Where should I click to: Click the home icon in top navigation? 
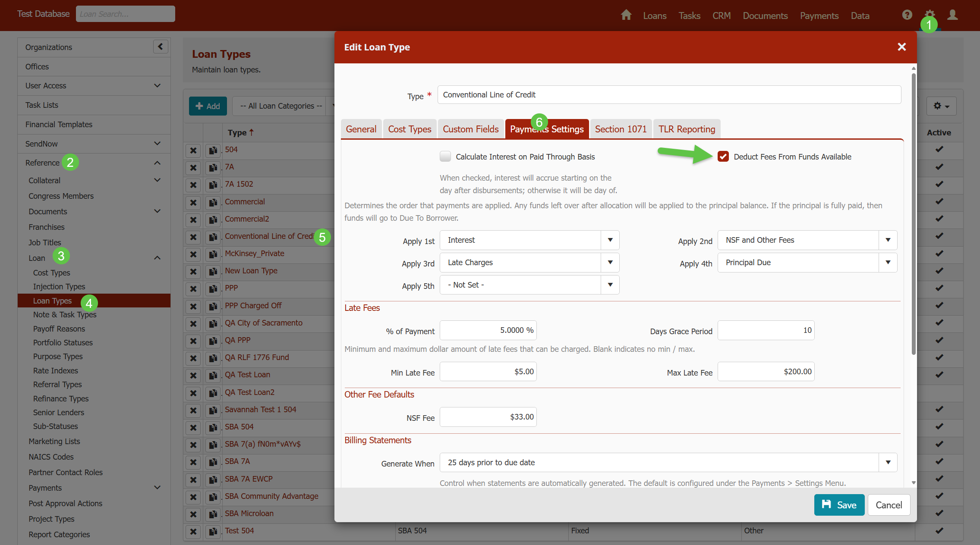tap(626, 15)
